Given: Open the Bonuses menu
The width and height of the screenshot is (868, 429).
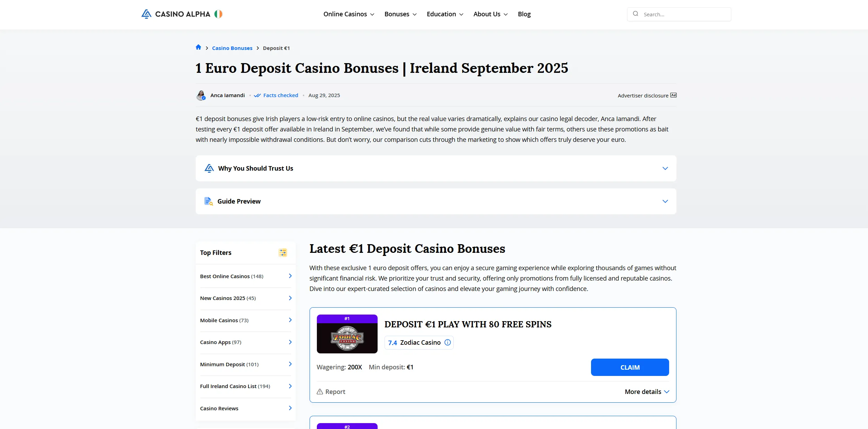Looking at the screenshot, I should coord(401,14).
